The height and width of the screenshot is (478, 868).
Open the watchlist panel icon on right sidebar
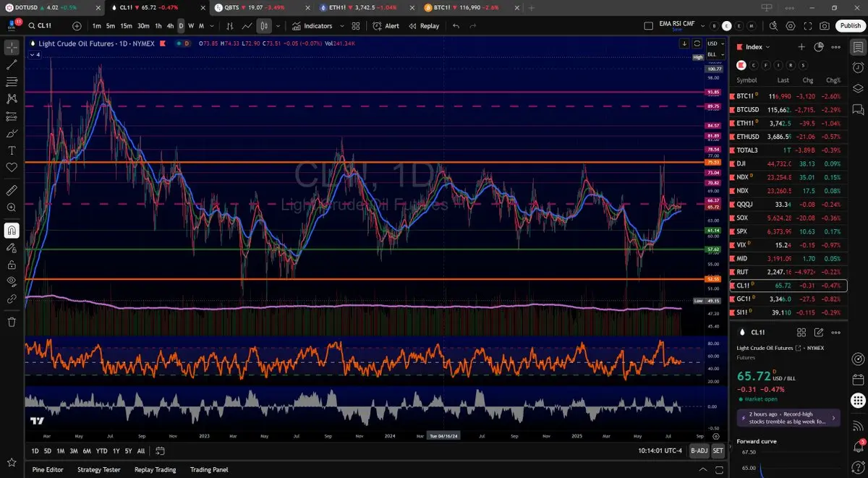click(858, 48)
